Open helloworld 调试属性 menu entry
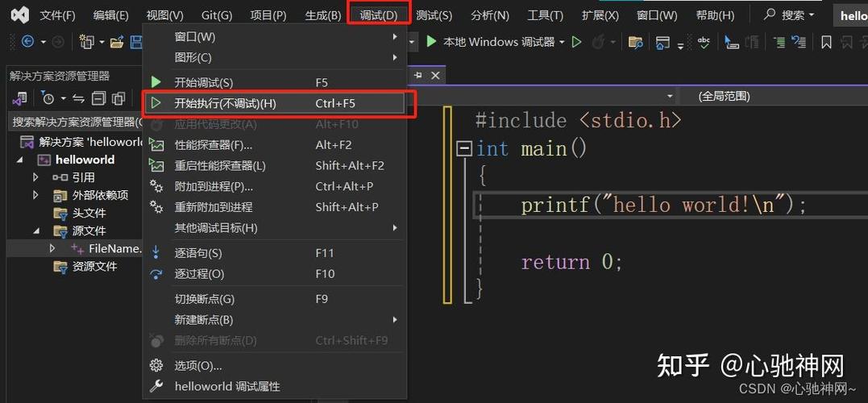Screen dimensions: 868x403 click(x=274, y=386)
